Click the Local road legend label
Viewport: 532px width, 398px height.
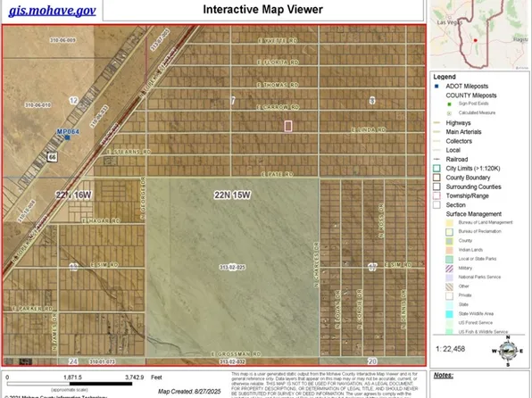tap(453, 150)
